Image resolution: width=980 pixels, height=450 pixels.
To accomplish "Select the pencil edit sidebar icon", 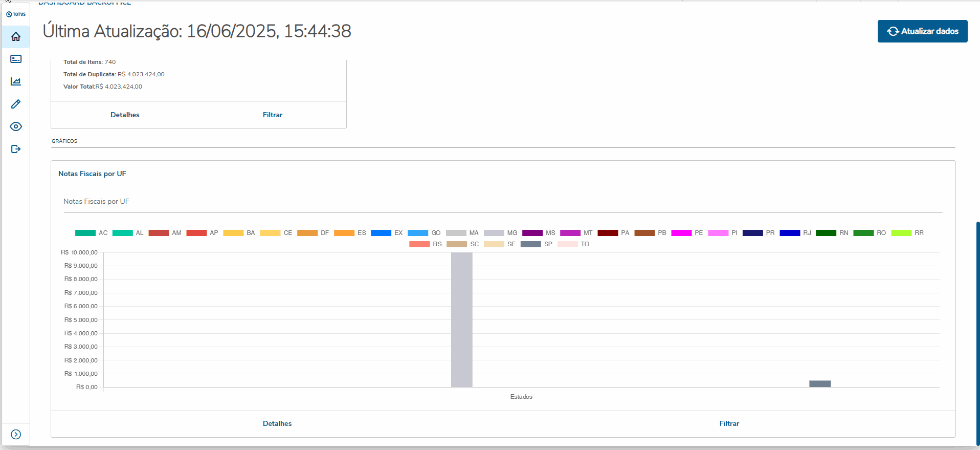I will point(16,104).
